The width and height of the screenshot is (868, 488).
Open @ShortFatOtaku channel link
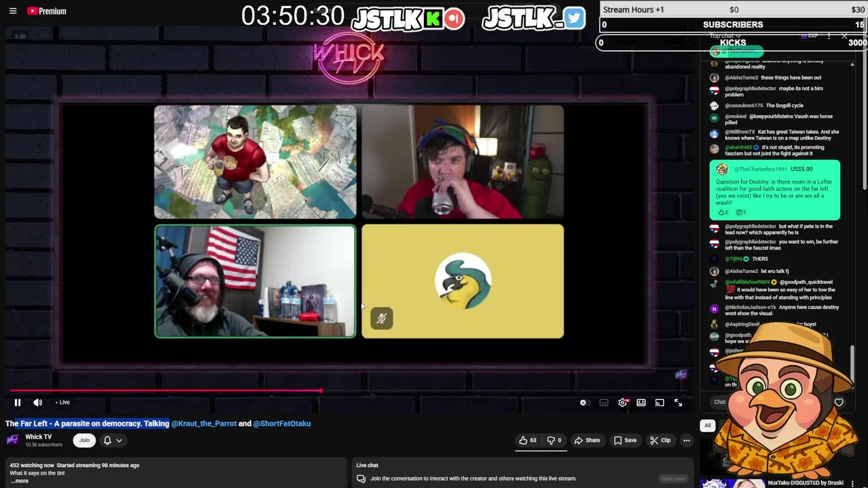(282, 424)
